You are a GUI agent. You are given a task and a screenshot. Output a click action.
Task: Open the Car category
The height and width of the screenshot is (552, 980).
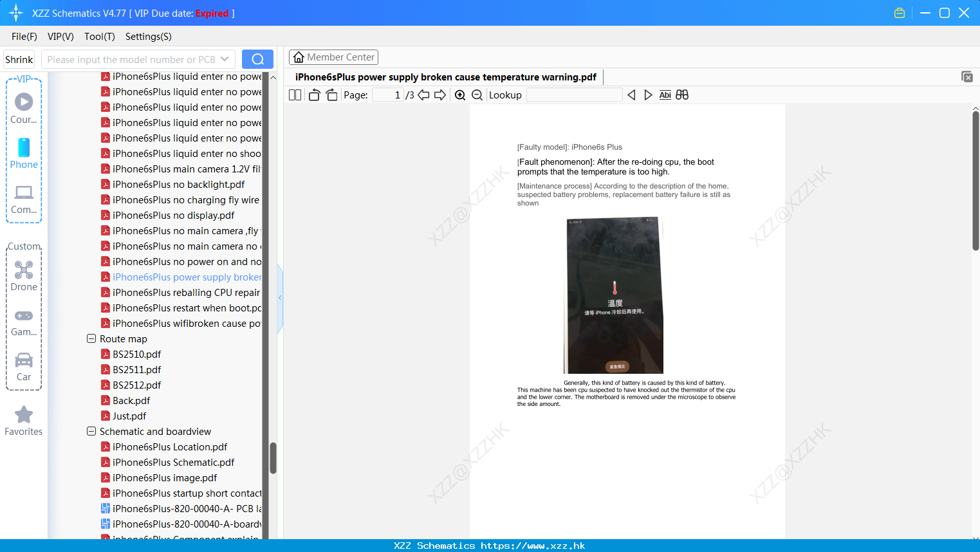(x=24, y=367)
